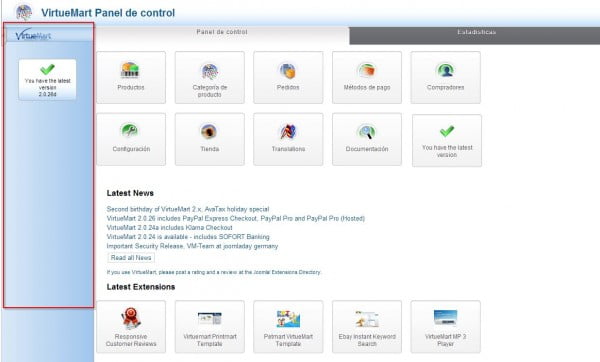Open the Pedidos orders icon
600x362 pixels.
[x=288, y=77]
